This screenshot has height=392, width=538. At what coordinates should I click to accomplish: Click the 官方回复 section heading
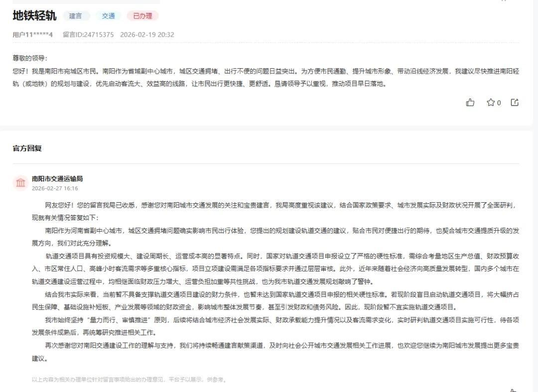27,148
